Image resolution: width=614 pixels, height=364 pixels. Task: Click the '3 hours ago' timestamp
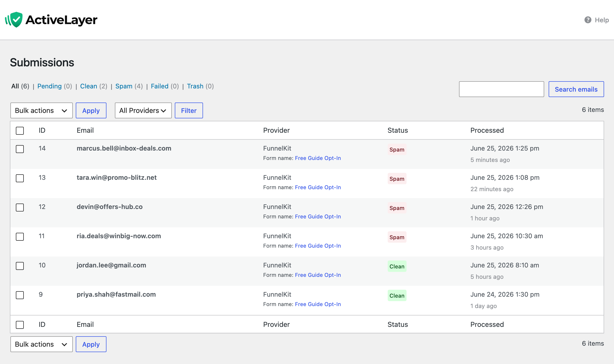click(x=487, y=247)
